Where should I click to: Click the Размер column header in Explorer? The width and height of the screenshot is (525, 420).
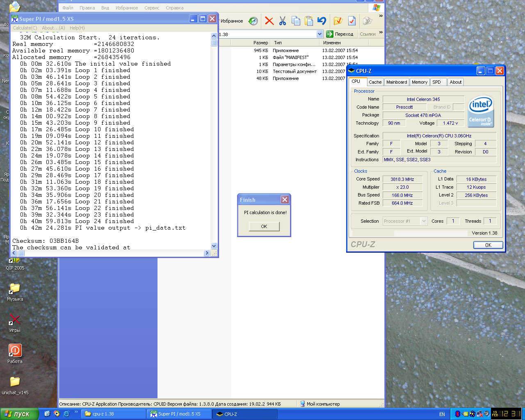point(250,43)
